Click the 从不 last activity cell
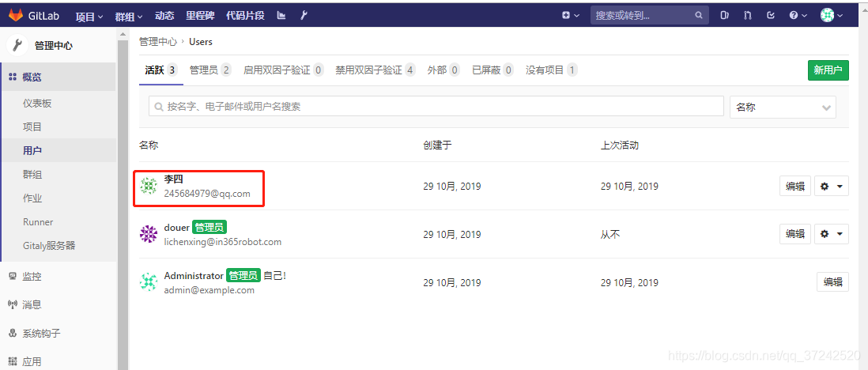 tap(610, 234)
